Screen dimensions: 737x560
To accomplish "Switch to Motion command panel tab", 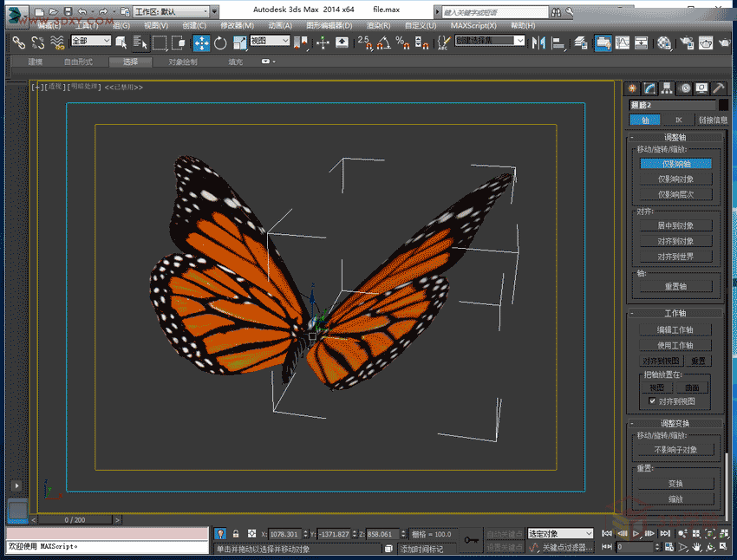I will tap(684, 88).
